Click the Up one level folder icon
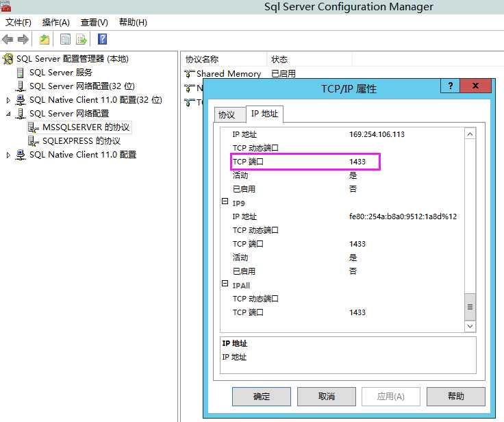The image size is (504, 422). (45, 40)
